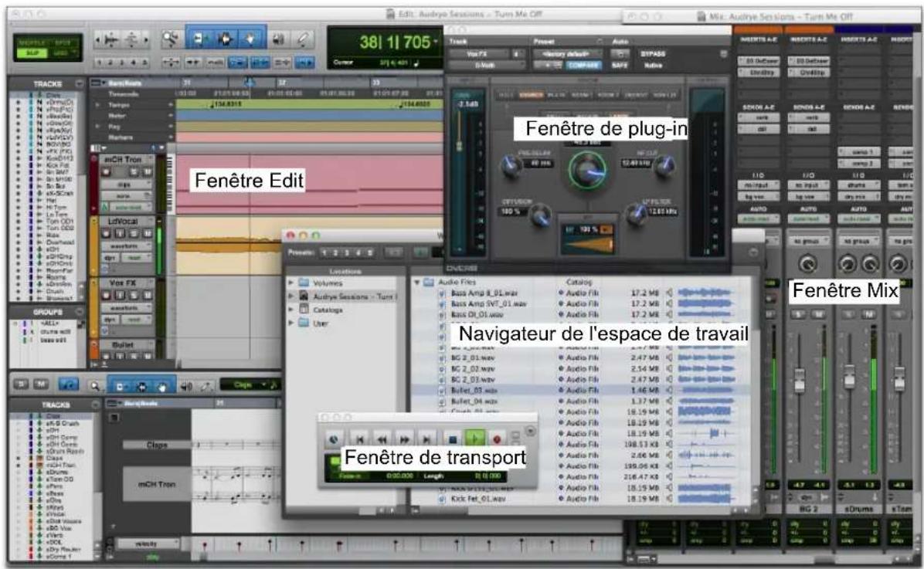Click the Solo button in MIDI Editor
This screenshot has width=924, height=569.
tap(21, 384)
